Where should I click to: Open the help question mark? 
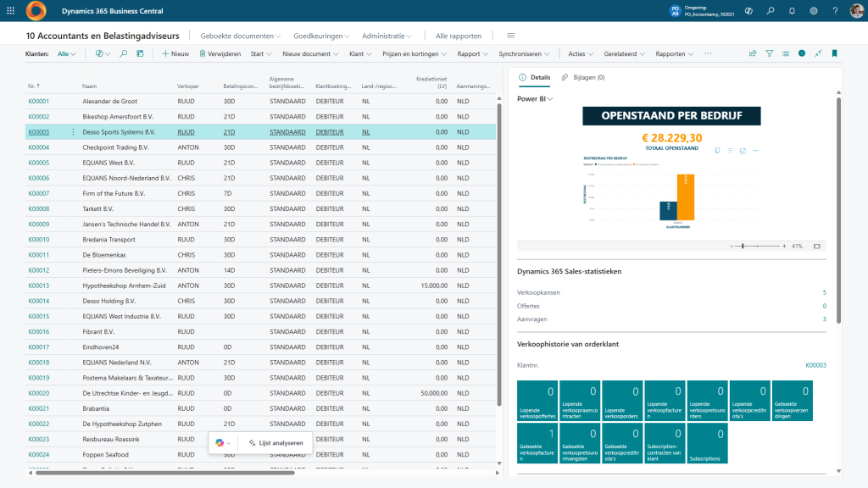pyautogui.click(x=835, y=10)
